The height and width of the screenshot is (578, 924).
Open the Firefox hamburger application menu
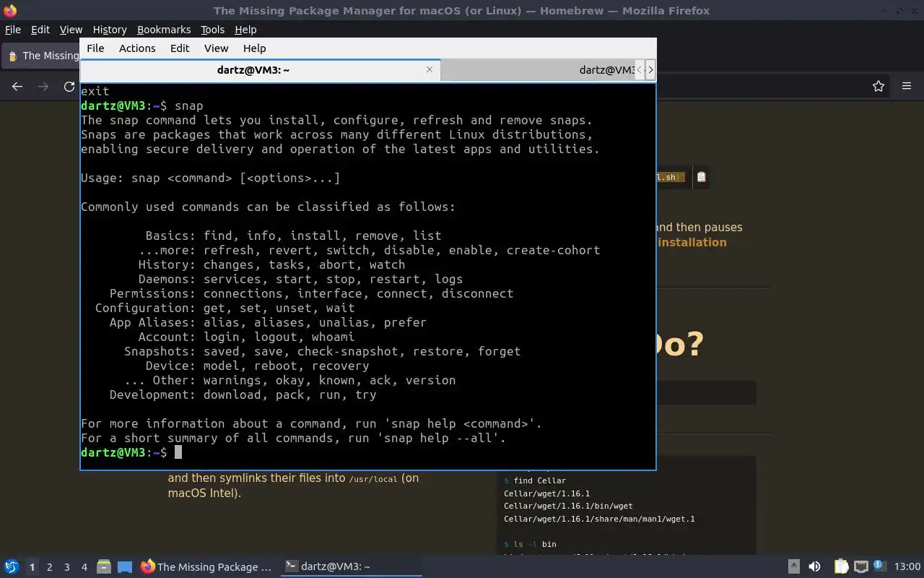click(x=907, y=86)
